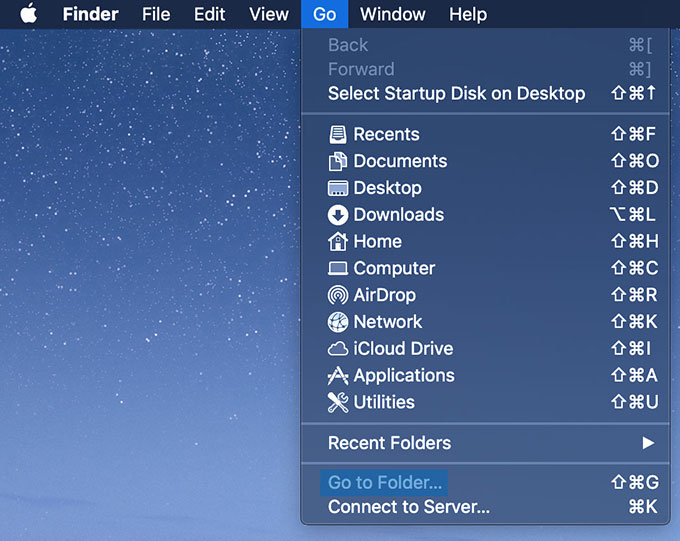Click the Utilities tools icon

pyautogui.click(x=337, y=403)
